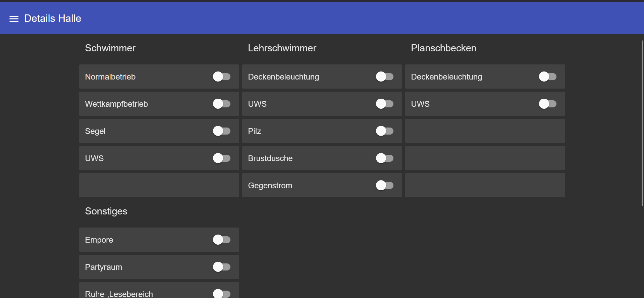644x298 pixels.
Task: Select the Schwimmer section heading
Action: click(110, 48)
